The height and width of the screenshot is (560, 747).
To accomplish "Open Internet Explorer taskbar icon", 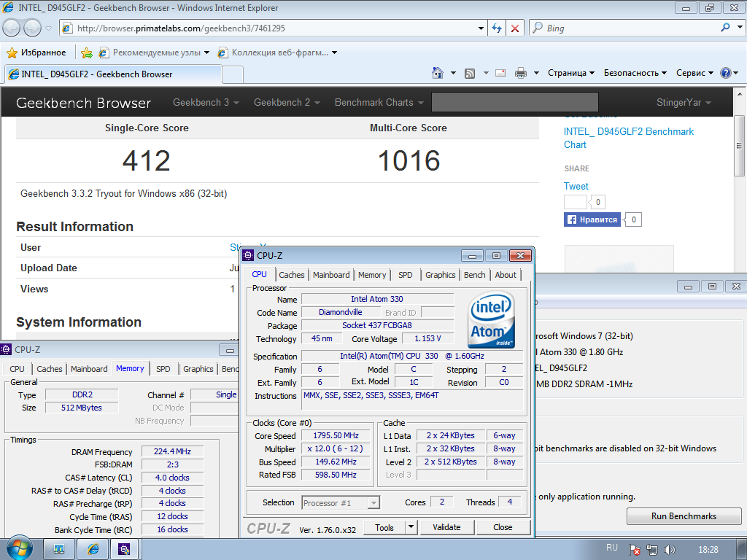I will click(93, 550).
